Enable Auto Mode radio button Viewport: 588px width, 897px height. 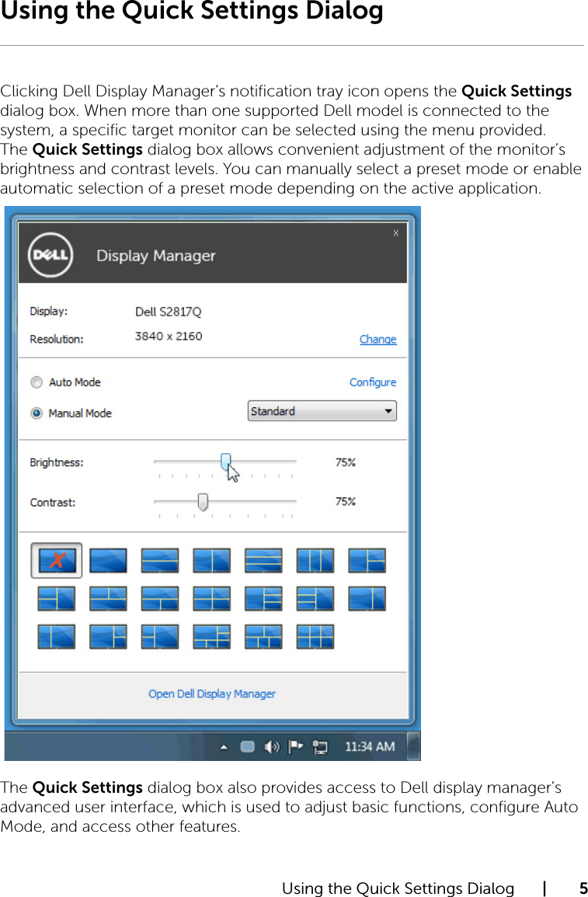point(37,382)
